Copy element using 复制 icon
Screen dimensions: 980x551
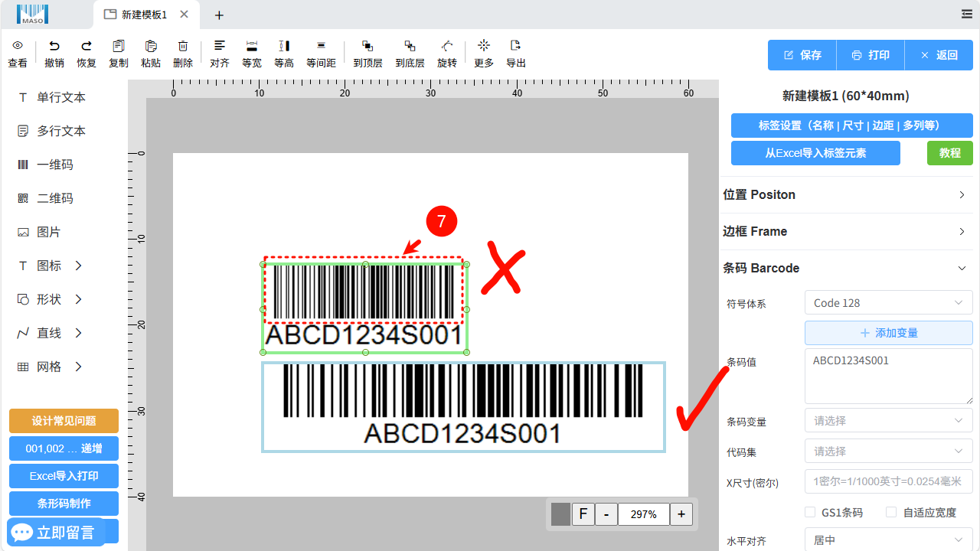pos(119,46)
